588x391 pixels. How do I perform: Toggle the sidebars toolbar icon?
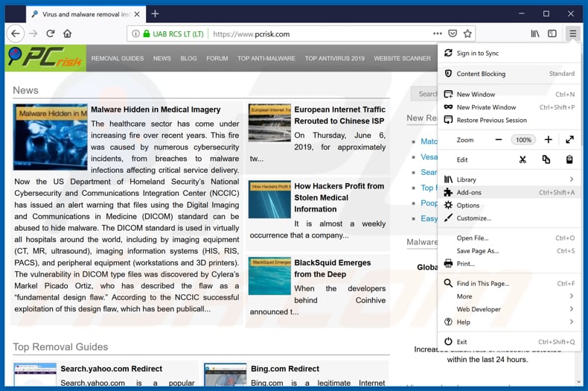pos(552,34)
